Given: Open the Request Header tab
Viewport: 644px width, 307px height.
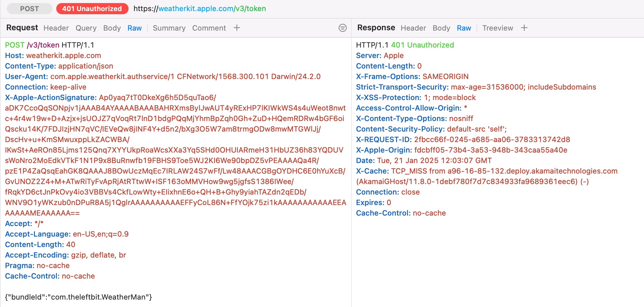Looking at the screenshot, I should 56,28.
